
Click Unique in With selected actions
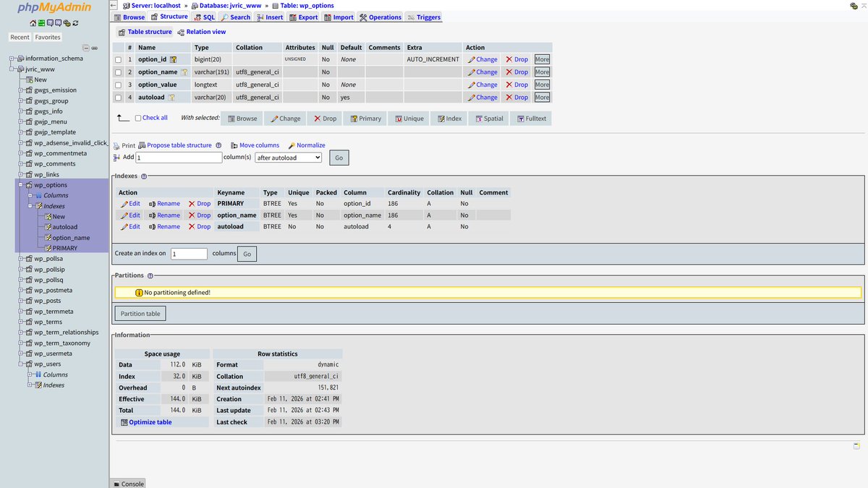point(409,119)
